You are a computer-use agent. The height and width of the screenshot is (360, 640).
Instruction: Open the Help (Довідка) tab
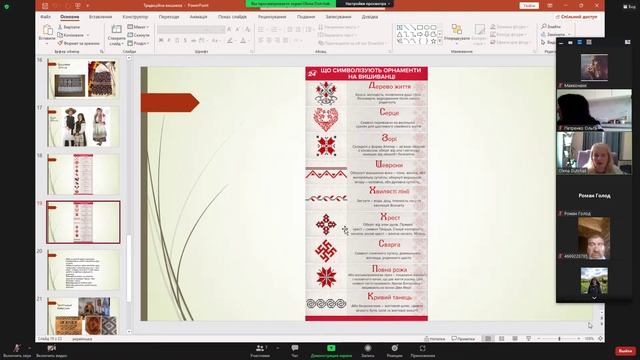tap(370, 17)
